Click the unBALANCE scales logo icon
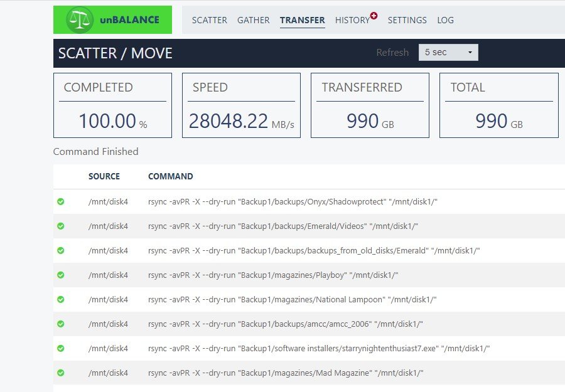This screenshot has width=565, height=392. (80, 20)
